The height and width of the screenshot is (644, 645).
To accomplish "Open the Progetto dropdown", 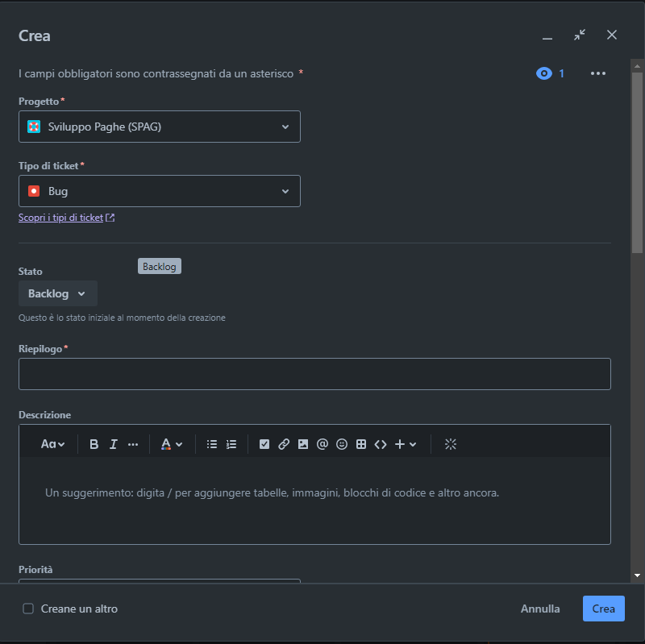I will [x=159, y=127].
